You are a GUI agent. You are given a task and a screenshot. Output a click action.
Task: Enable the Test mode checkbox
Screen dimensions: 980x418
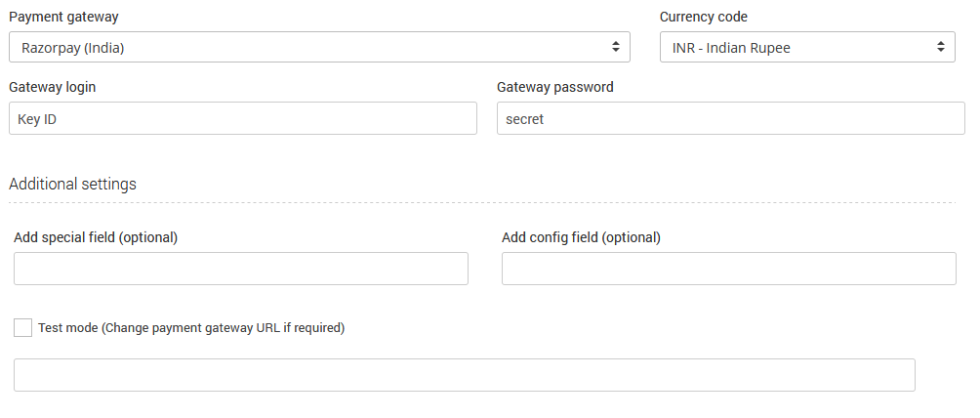click(23, 328)
